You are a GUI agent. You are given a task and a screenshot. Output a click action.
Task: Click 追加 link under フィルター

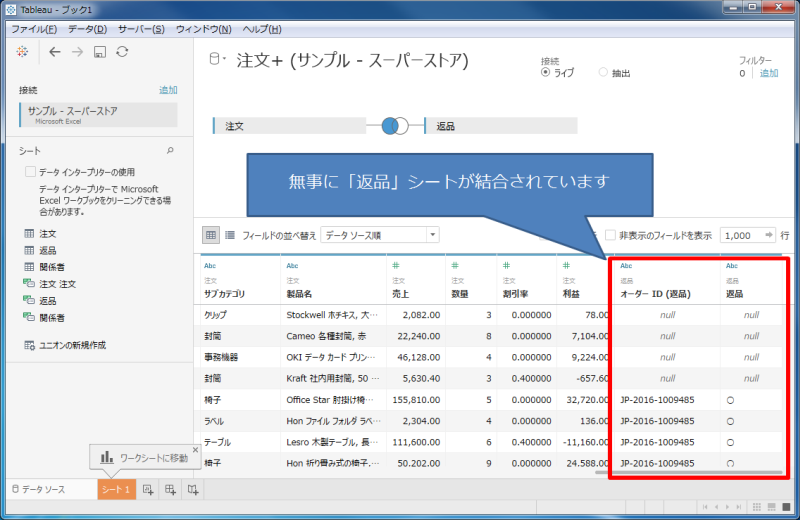click(769, 73)
